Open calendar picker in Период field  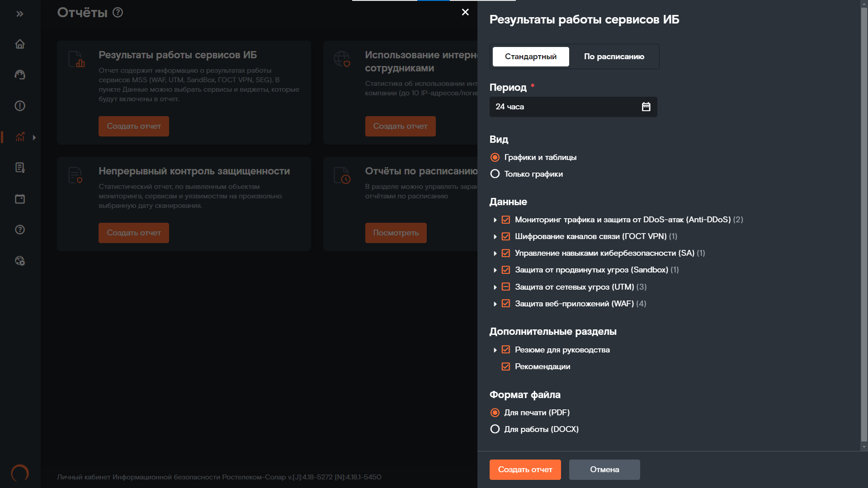[x=646, y=107]
